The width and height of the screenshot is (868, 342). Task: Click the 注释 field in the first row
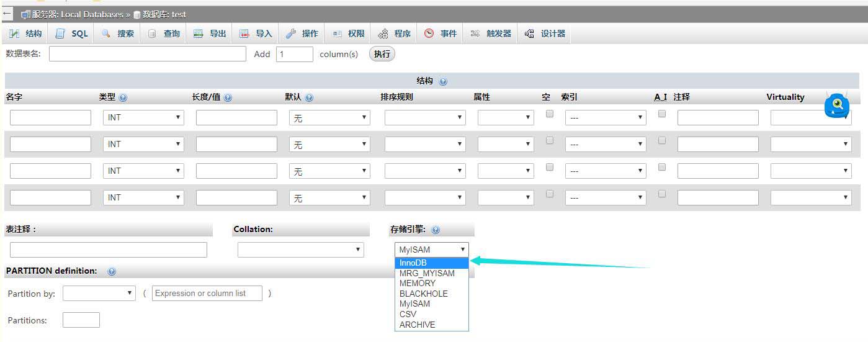(x=718, y=118)
